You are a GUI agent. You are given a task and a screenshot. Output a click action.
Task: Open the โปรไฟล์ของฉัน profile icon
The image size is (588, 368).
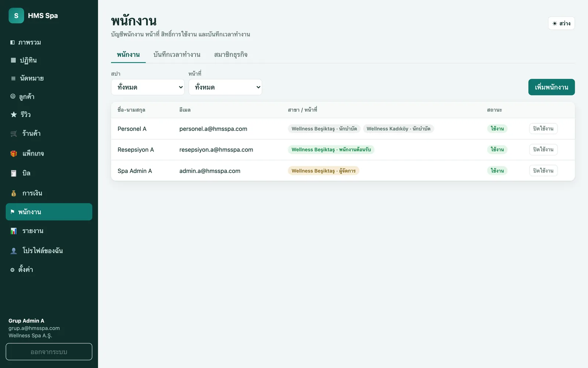tap(14, 251)
